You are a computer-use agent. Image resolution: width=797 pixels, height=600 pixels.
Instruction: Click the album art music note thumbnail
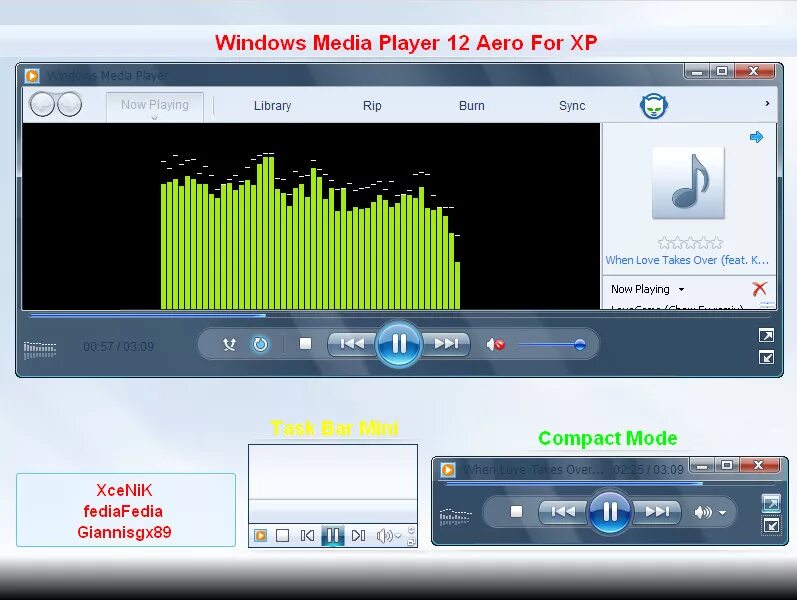[x=688, y=183]
